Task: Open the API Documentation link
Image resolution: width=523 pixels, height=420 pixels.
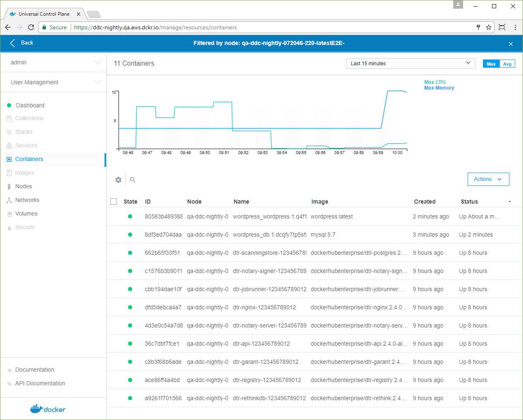Action: 40,383
